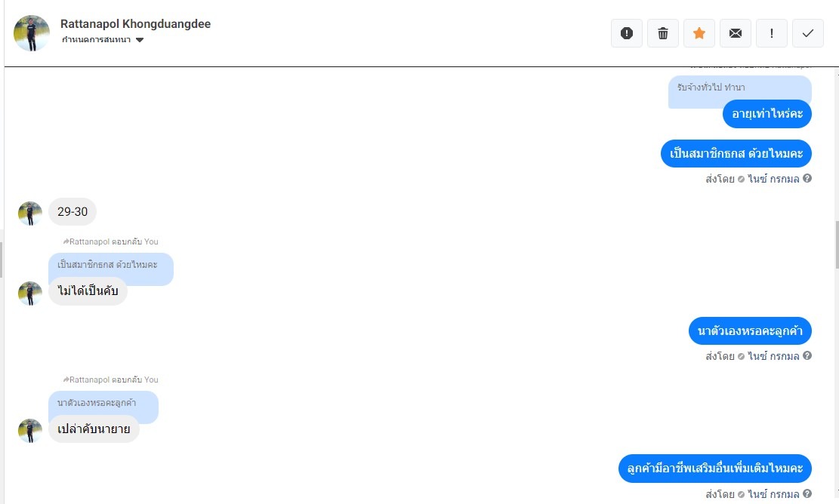Select the ลูกค้ามีอาชีพเสริมอื่นเพิ่มเติมไหมคะ message bubble

tap(715, 469)
